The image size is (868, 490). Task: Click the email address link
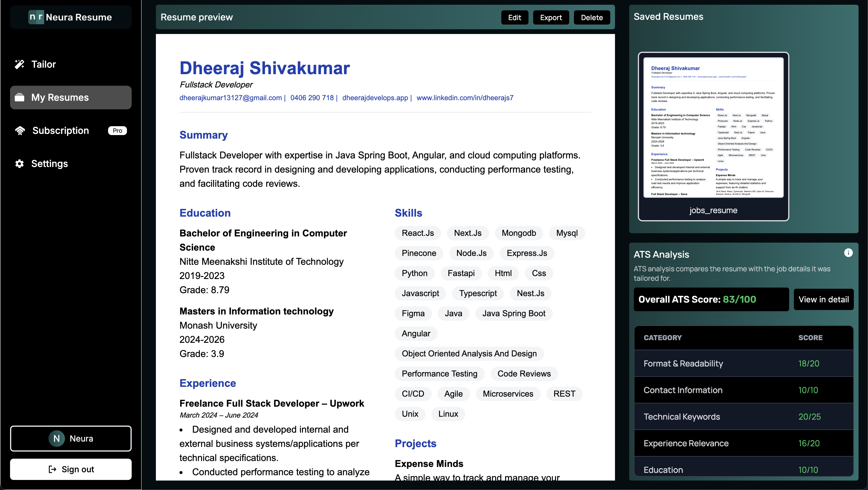click(231, 98)
